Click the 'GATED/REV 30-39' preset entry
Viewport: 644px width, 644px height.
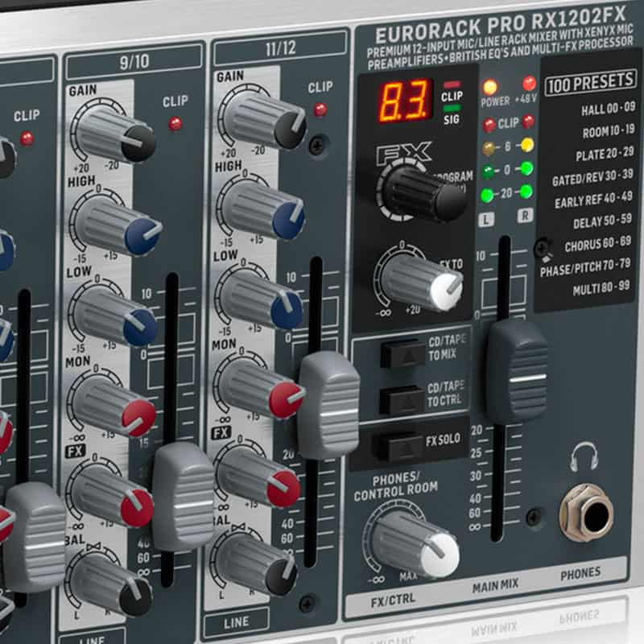(x=592, y=178)
